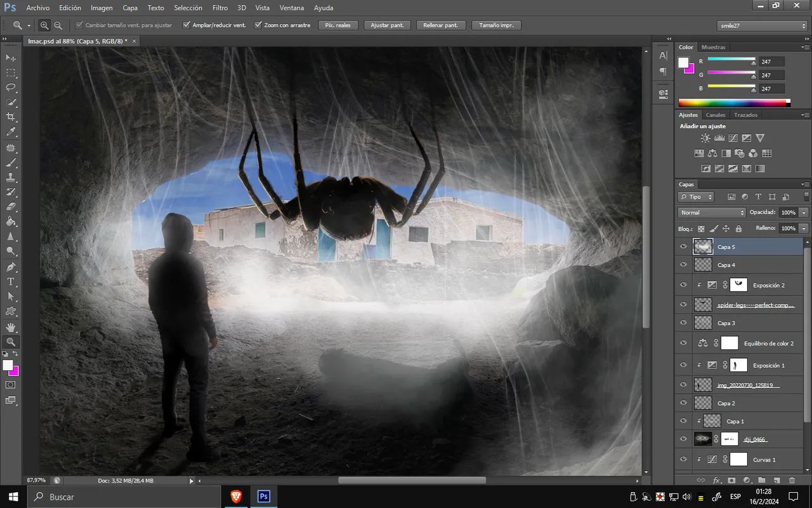The width and height of the screenshot is (812, 508).
Task: Open the Imagen menu
Action: (101, 8)
